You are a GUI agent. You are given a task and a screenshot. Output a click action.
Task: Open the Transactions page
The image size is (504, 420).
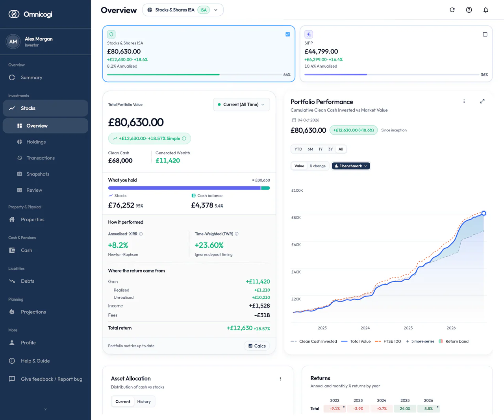pos(45,158)
